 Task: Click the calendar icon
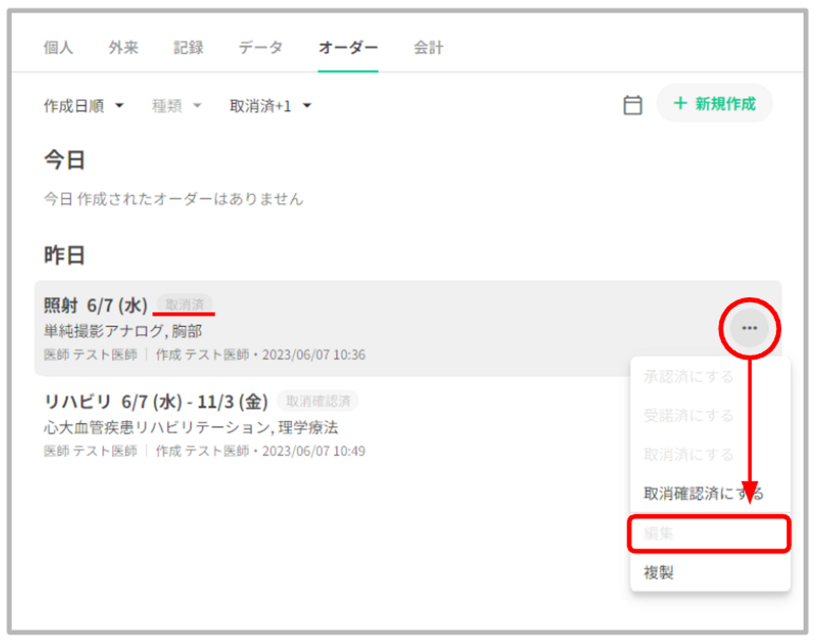click(x=632, y=105)
